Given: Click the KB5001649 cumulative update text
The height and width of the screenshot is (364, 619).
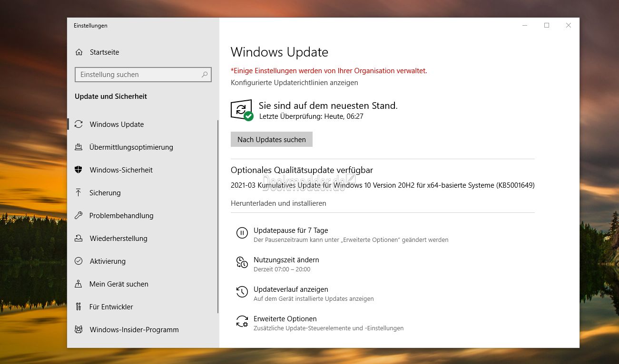Looking at the screenshot, I should [383, 185].
